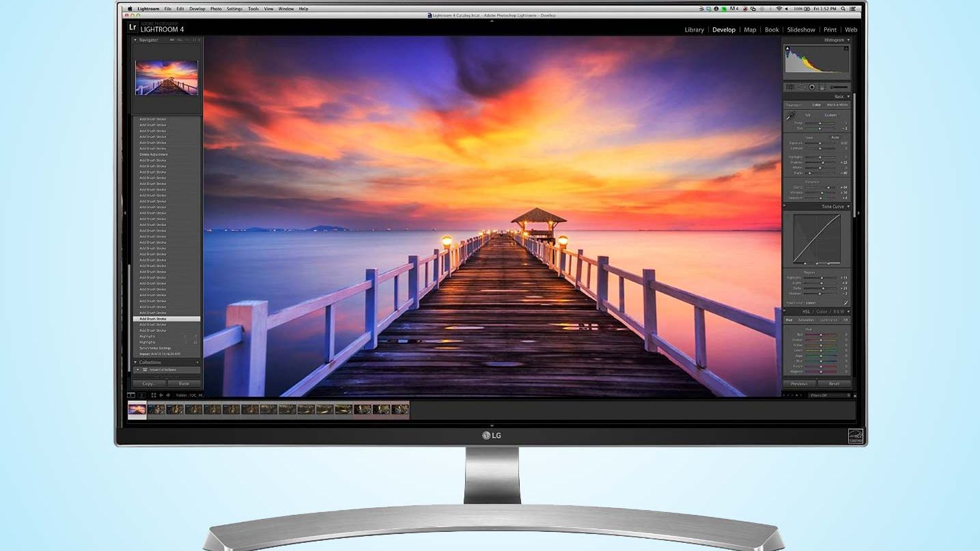Toggle the shadow clipping indicator in Histogram
Viewport: 980px width, 551px height.
tap(787, 48)
